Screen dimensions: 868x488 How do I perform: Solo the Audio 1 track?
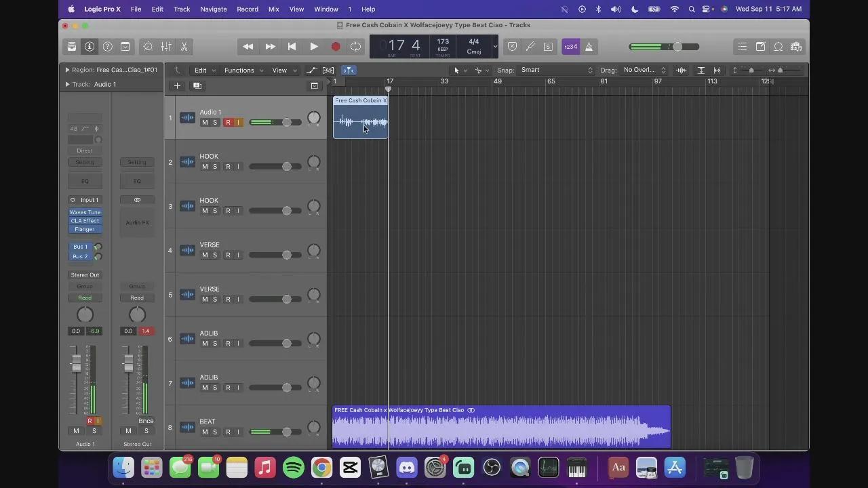point(215,123)
